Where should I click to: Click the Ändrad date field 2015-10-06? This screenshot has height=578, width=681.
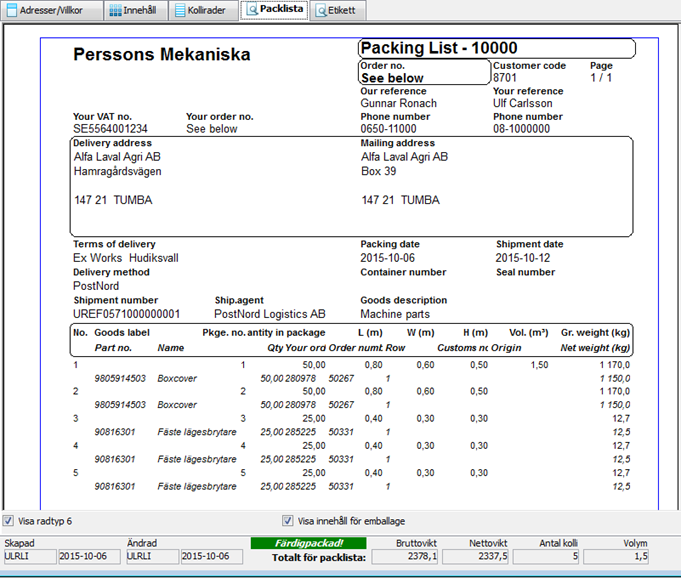pos(212,556)
